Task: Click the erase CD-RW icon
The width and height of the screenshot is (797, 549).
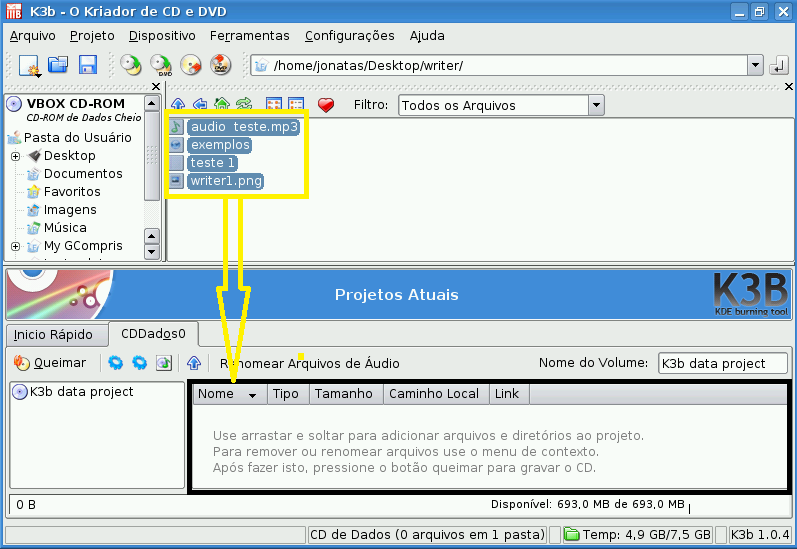Action: tap(191, 65)
